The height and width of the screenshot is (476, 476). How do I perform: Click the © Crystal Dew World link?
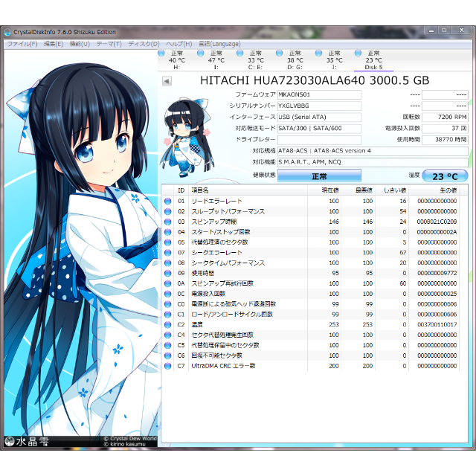[130, 439]
